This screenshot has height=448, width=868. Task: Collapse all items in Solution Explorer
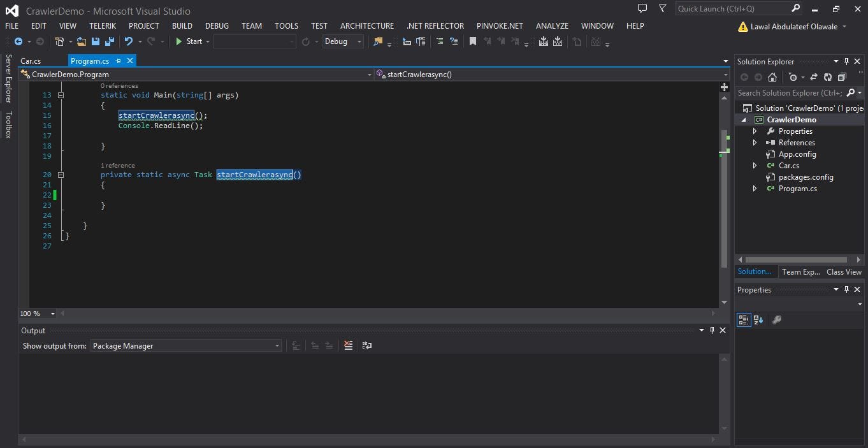(x=842, y=77)
